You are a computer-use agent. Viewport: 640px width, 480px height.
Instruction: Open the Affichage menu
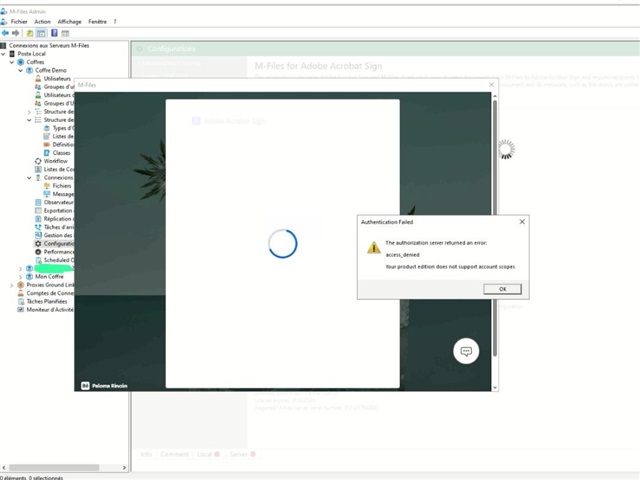click(x=69, y=22)
